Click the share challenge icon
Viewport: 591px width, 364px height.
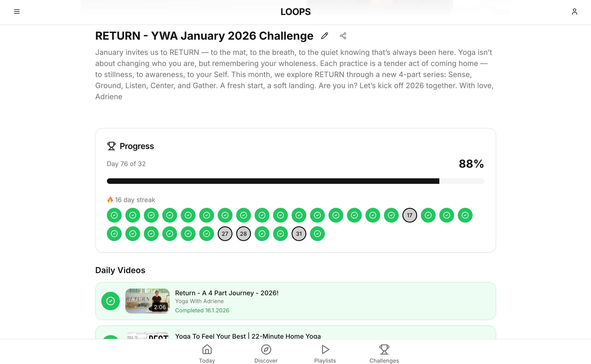[x=343, y=36]
